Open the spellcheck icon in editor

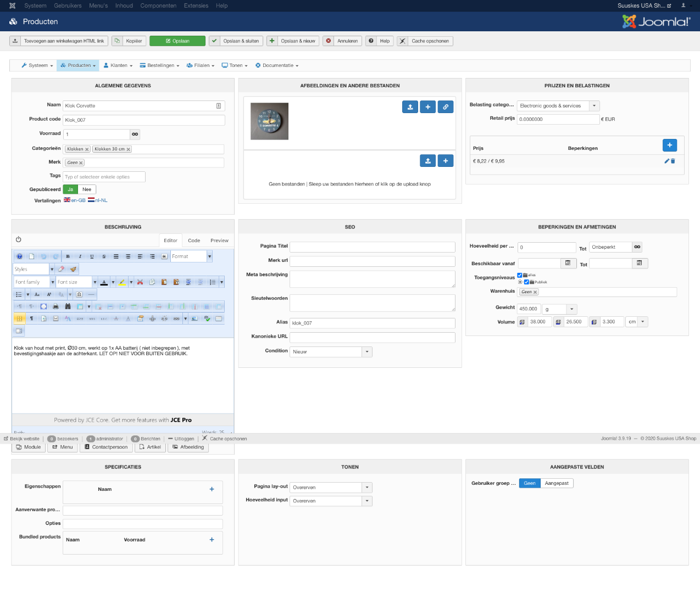(x=207, y=318)
